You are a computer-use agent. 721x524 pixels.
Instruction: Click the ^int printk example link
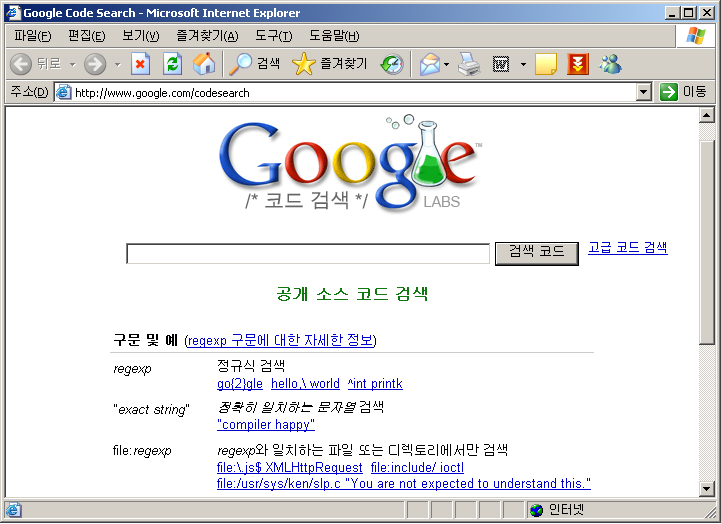pyautogui.click(x=375, y=384)
